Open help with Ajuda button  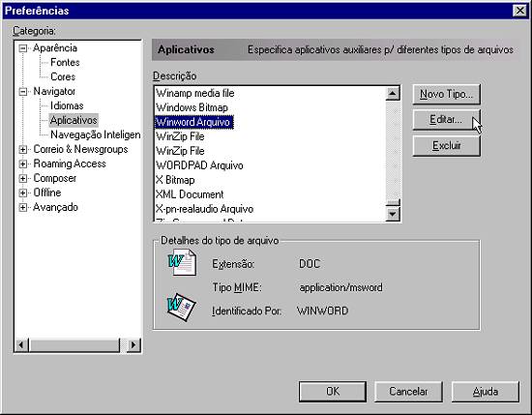(486, 392)
